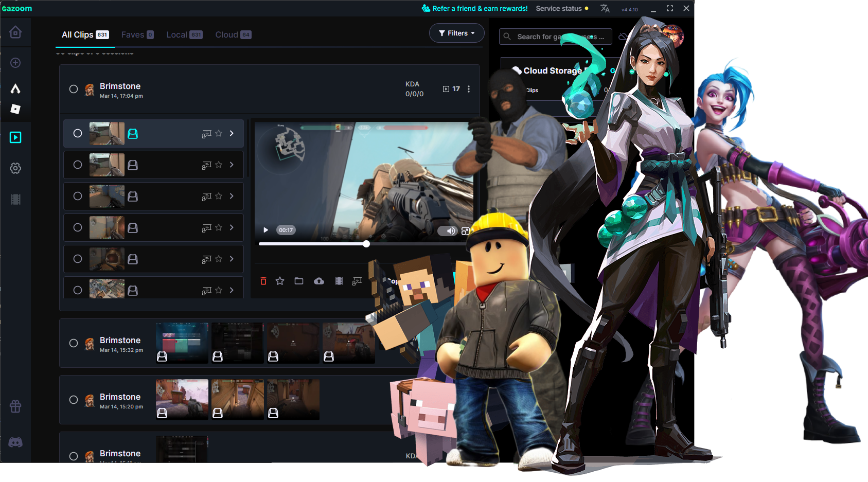The image size is (868, 482).
Task: Open the clips section via sidebar play icon
Action: (x=15, y=137)
